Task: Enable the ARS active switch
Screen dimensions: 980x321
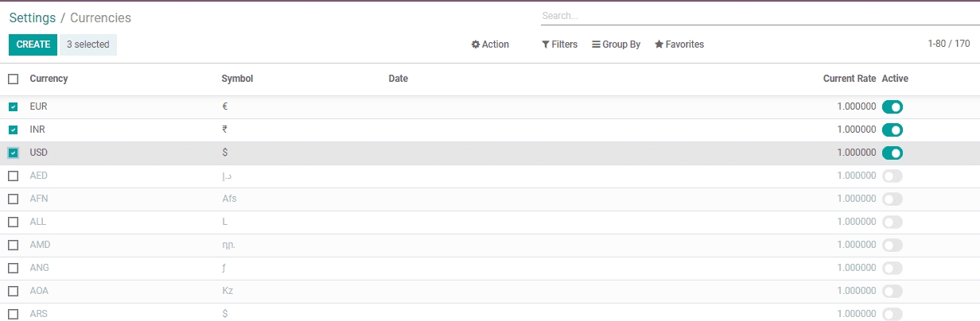Action: 892,314
